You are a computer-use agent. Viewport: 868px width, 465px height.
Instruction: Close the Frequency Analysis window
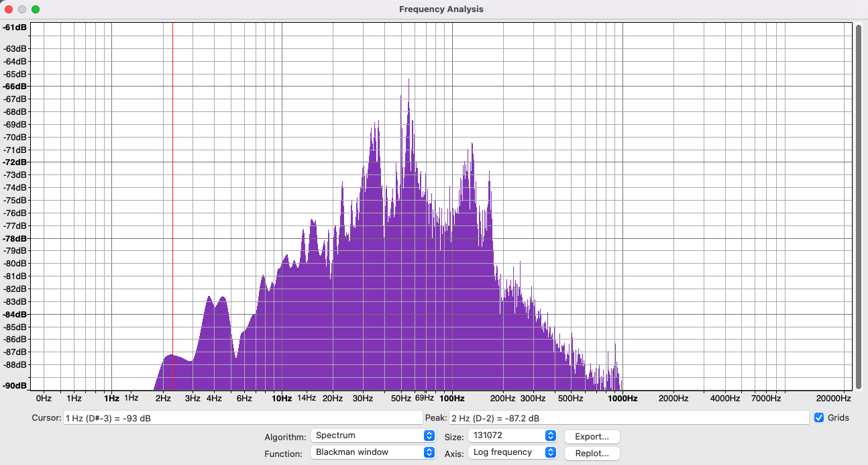(9, 9)
